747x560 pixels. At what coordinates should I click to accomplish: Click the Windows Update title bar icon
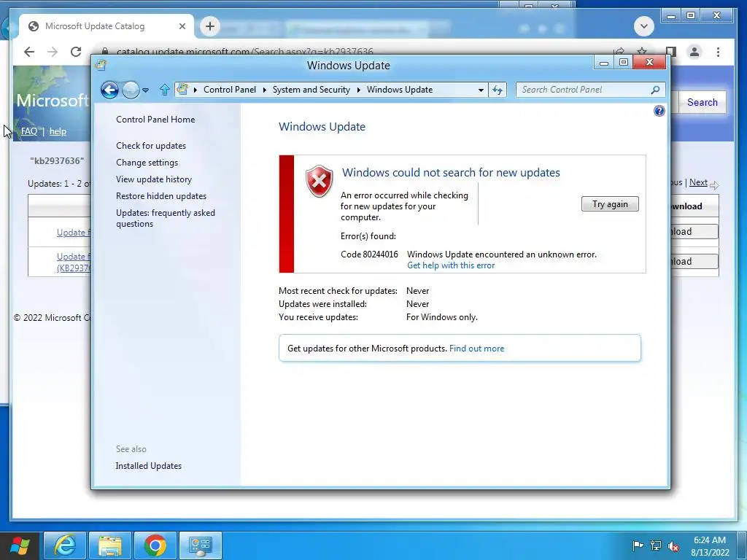click(x=101, y=65)
